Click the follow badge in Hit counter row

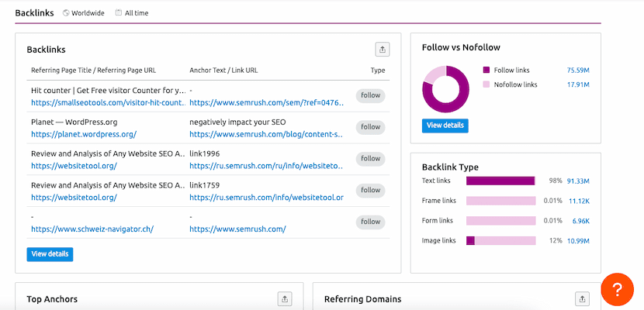coord(370,95)
